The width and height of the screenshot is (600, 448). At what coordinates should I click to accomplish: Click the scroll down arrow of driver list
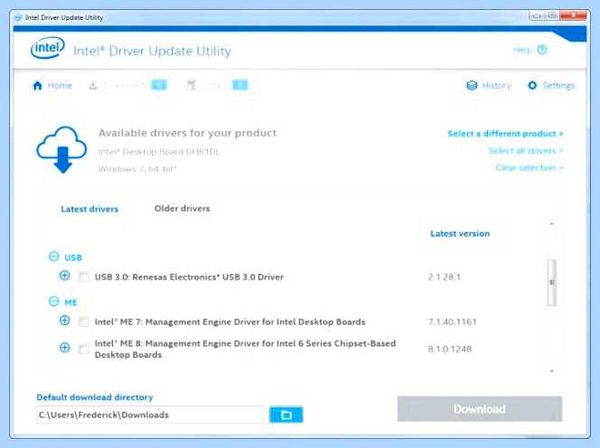point(552,371)
